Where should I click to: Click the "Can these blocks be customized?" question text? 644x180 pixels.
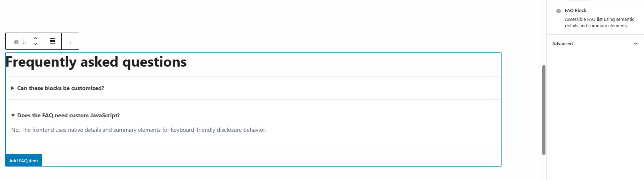pos(61,88)
